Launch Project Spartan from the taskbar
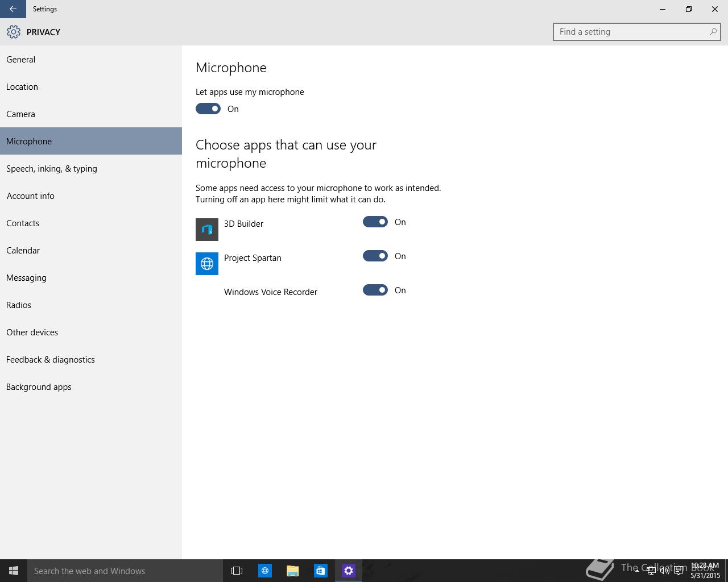 pyautogui.click(x=265, y=571)
